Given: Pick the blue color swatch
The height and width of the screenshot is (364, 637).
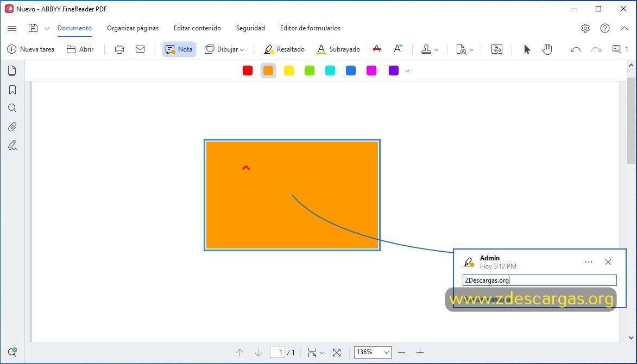Looking at the screenshot, I should coord(351,71).
